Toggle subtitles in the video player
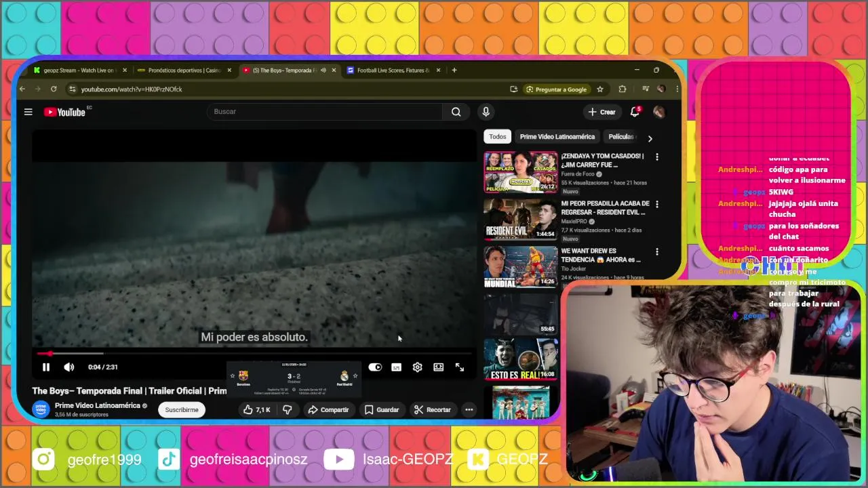The height and width of the screenshot is (488, 868). pos(397,367)
